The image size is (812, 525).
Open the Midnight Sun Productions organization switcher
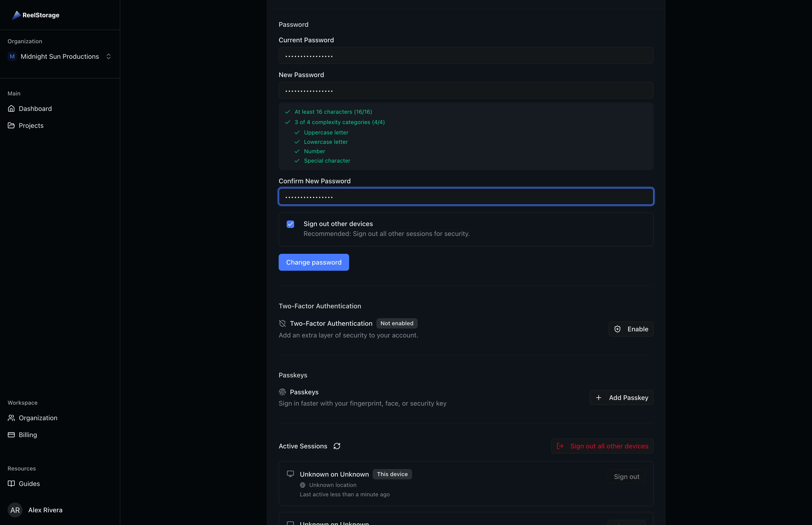pos(60,56)
